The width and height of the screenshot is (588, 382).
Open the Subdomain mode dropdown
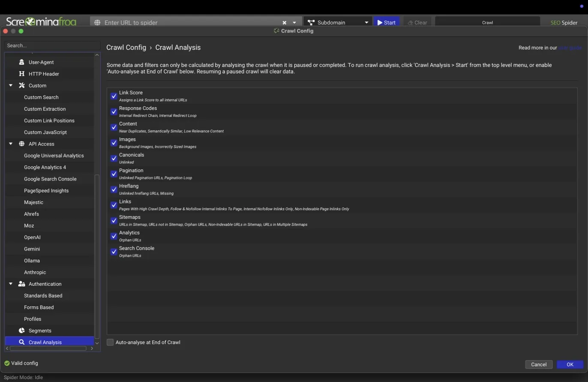pyautogui.click(x=366, y=23)
